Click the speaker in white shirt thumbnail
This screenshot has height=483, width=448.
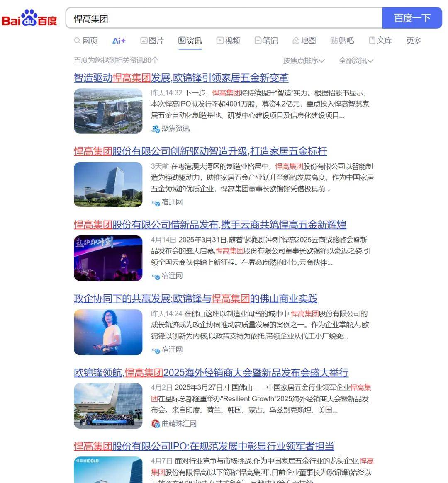coord(108,333)
